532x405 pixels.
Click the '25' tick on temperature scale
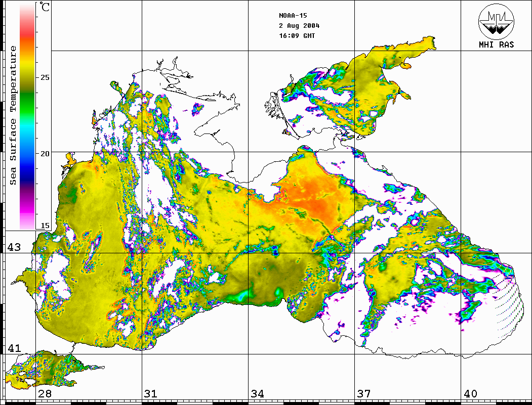point(45,77)
